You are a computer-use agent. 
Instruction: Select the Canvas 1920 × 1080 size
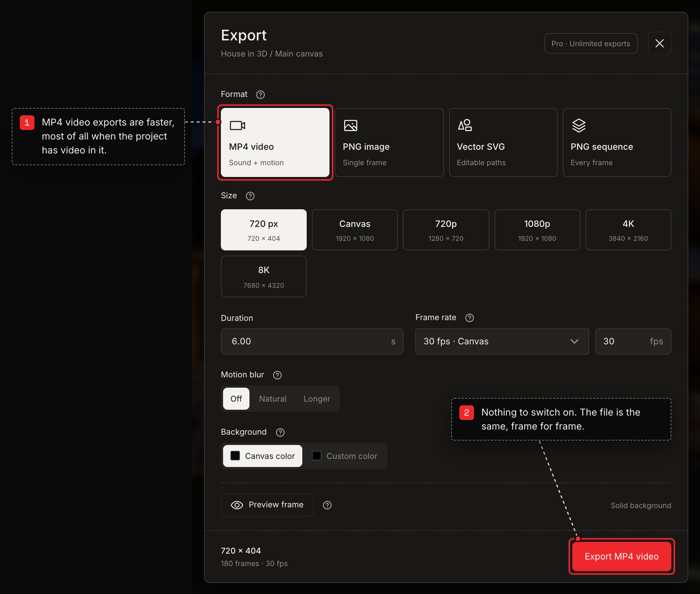click(x=355, y=230)
